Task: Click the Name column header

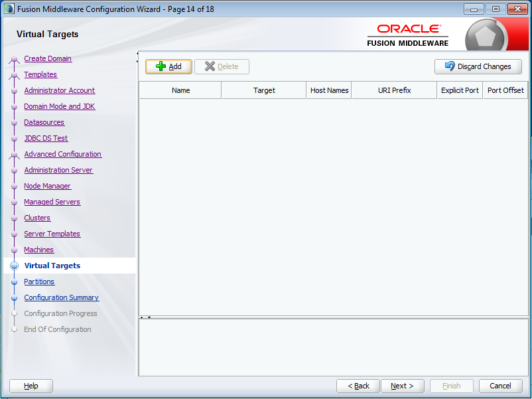Action: [x=180, y=90]
